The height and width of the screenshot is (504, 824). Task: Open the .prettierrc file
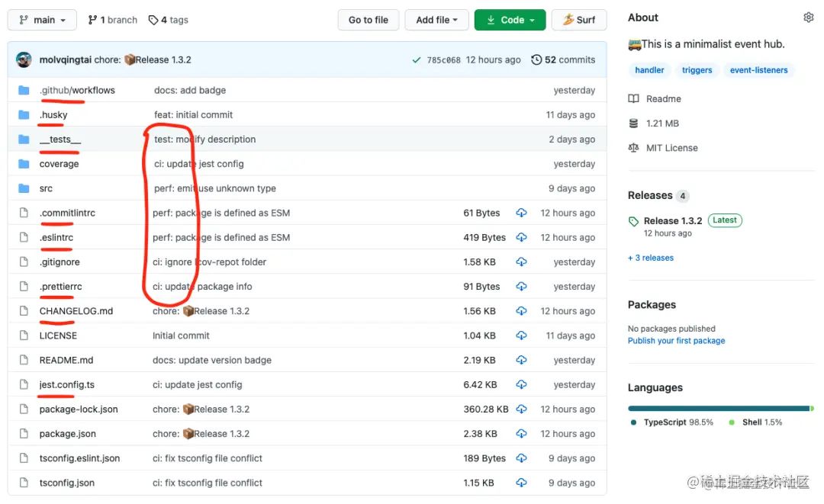[60, 287]
